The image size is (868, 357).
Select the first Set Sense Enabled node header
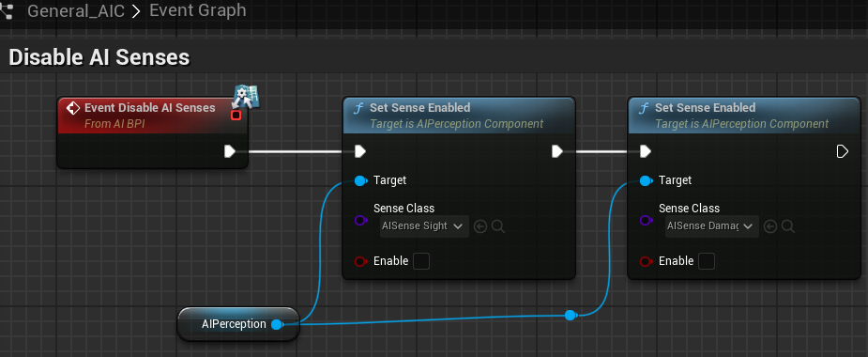coord(459,116)
